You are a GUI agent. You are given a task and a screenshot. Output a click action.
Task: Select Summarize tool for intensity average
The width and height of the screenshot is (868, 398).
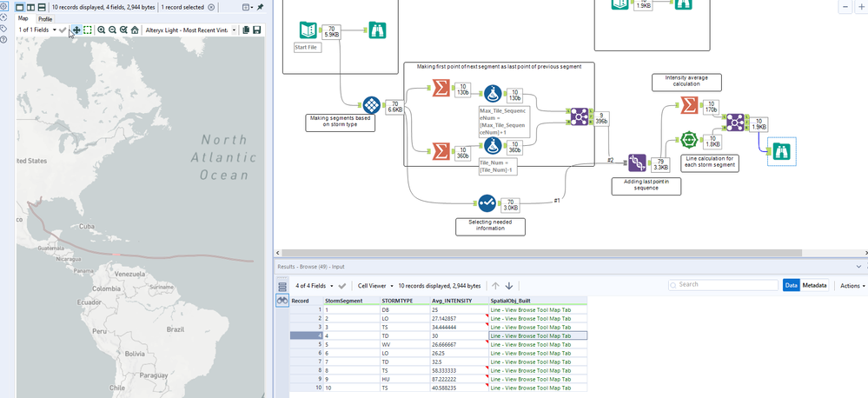689,104
